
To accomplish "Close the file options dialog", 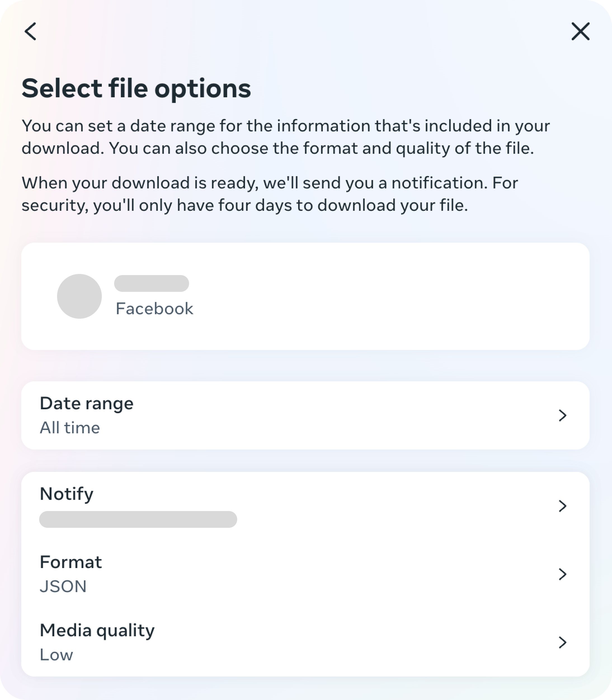I will (581, 31).
